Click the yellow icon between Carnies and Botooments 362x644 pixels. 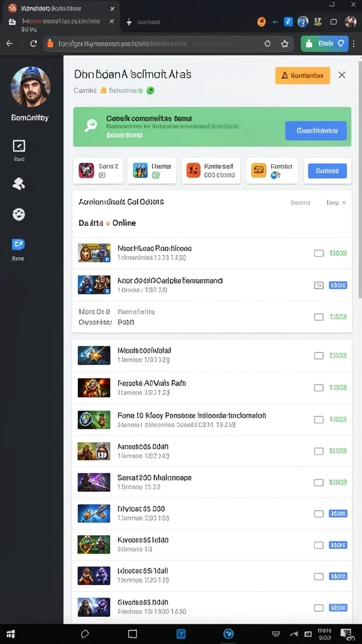pos(104,90)
